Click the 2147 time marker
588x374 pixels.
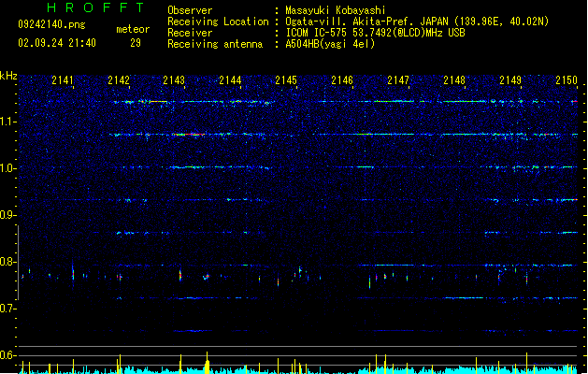(x=398, y=80)
